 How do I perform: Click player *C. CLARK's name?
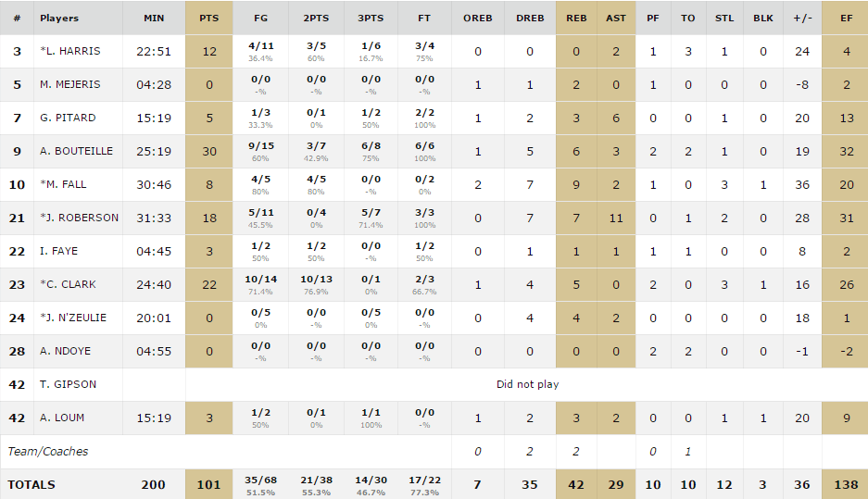click(x=69, y=284)
